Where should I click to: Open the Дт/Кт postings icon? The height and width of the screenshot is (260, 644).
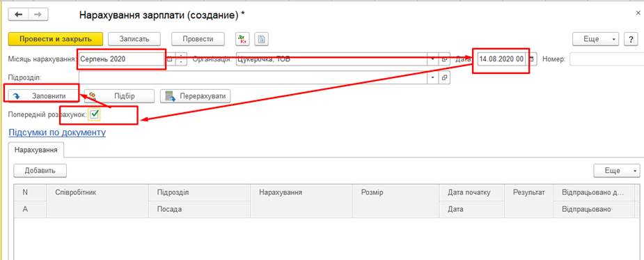(x=242, y=39)
